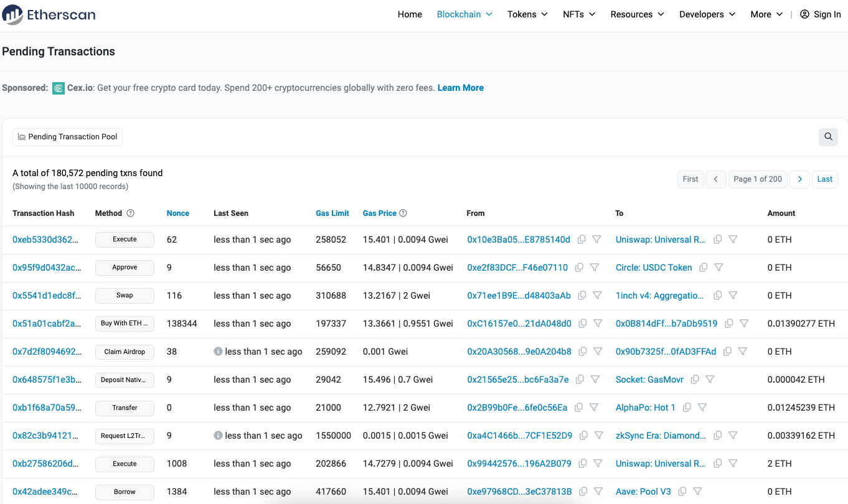Click the Etherscan logo
Screen dimensions: 848x504
(x=49, y=14)
